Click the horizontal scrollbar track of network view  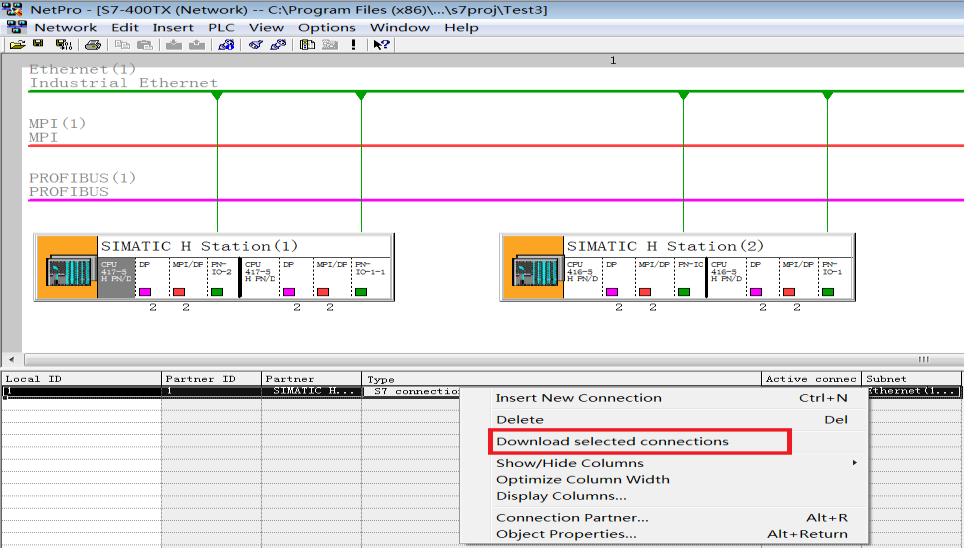point(492,359)
